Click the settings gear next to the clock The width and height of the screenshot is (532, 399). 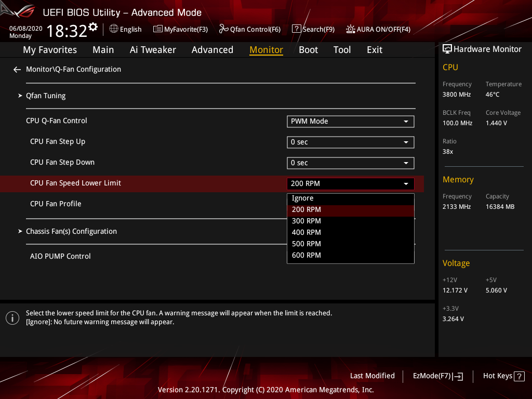click(x=93, y=27)
